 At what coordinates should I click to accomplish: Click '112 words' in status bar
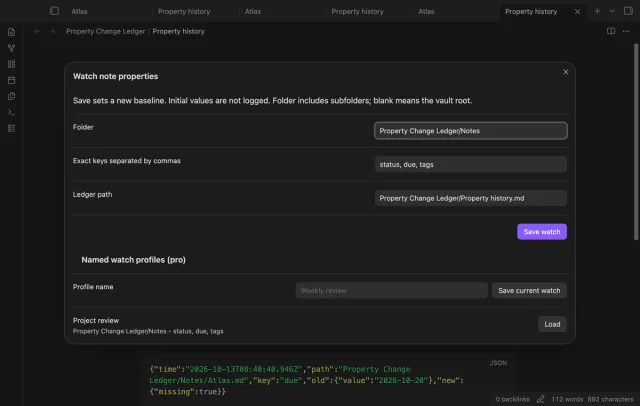[x=567, y=399]
